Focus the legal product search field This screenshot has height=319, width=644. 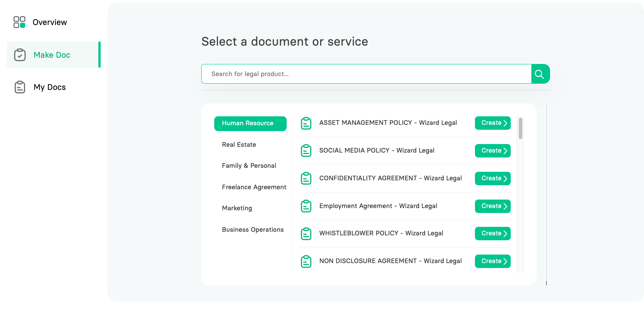[x=366, y=74]
